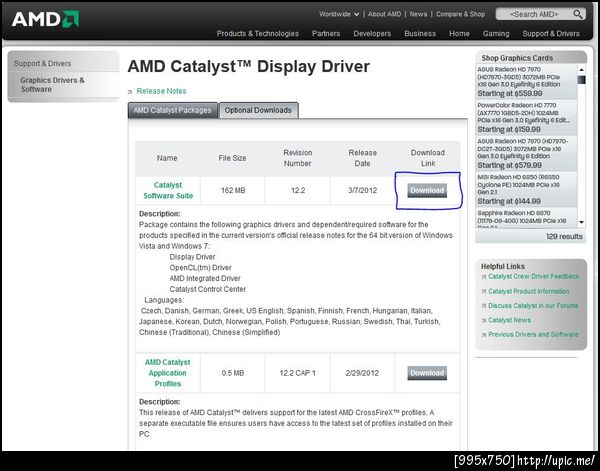Open the Gaming menu
The width and height of the screenshot is (600, 471).
click(496, 34)
